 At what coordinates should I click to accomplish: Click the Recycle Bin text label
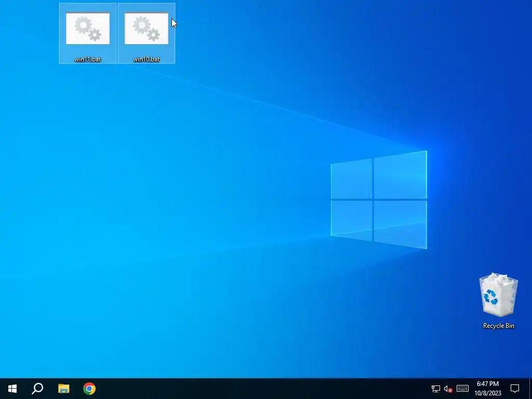pyautogui.click(x=498, y=326)
